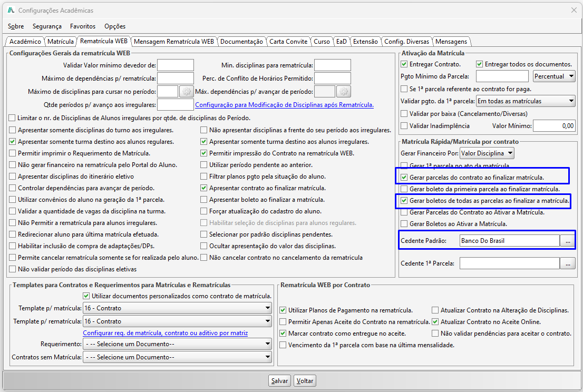Uncheck Gerar parcelas do contrato ao finalizar matrícula

pos(404,178)
